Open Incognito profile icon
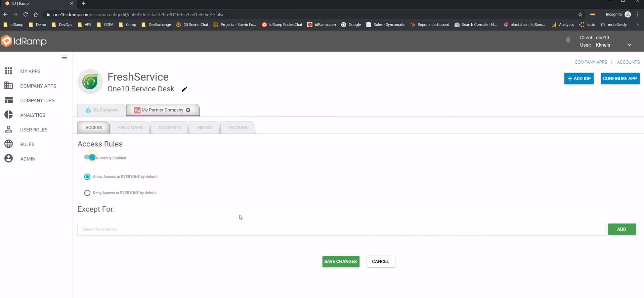 [x=628, y=14]
